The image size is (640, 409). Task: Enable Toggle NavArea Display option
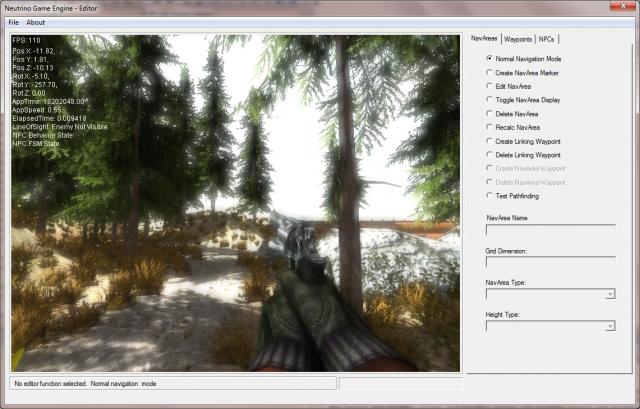pos(489,100)
